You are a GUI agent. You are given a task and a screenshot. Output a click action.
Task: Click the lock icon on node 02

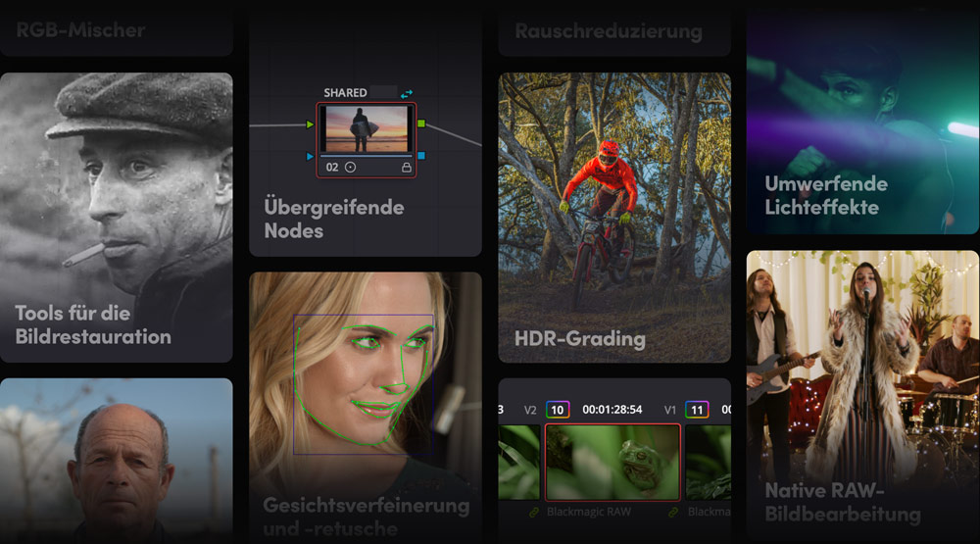(407, 168)
